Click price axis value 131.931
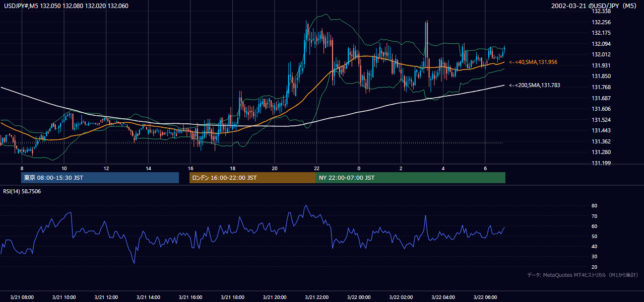Viewport: 644px width, 302px height. pos(601,65)
